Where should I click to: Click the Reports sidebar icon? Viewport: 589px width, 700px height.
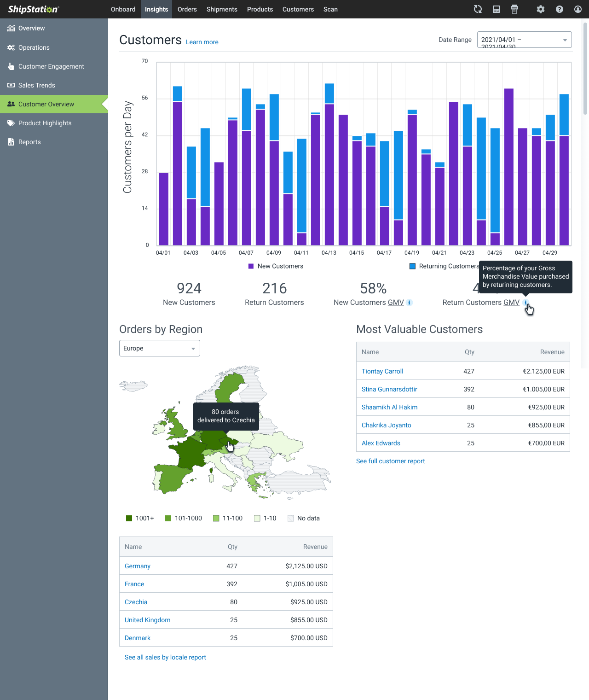pyautogui.click(x=11, y=142)
